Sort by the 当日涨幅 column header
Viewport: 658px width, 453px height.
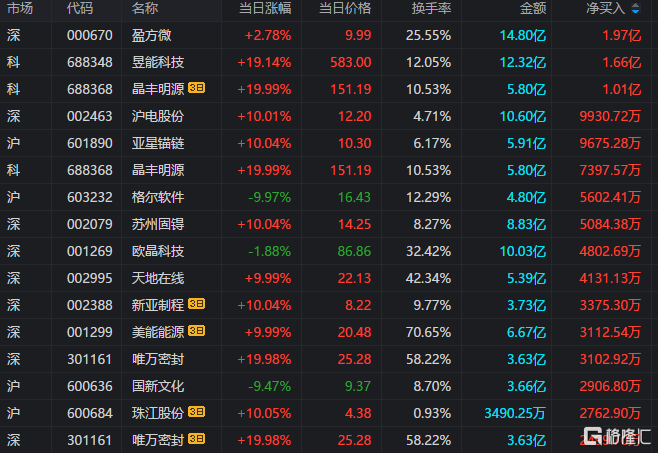pyautogui.click(x=265, y=8)
